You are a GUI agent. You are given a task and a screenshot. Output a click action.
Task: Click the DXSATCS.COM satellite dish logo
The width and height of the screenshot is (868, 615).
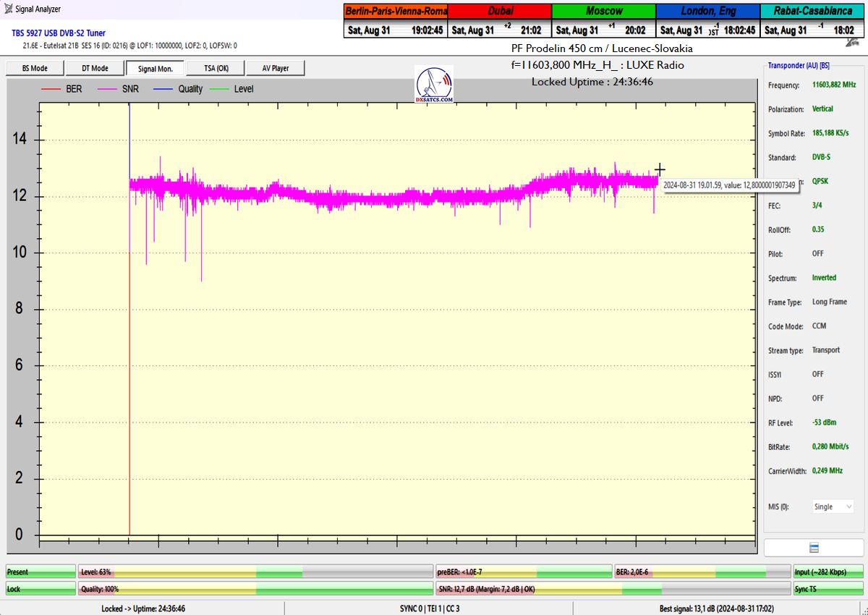434,85
